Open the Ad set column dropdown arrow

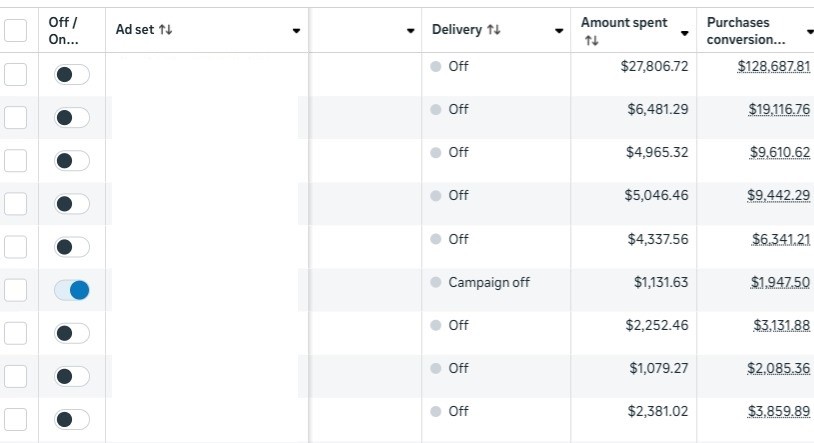(x=296, y=30)
